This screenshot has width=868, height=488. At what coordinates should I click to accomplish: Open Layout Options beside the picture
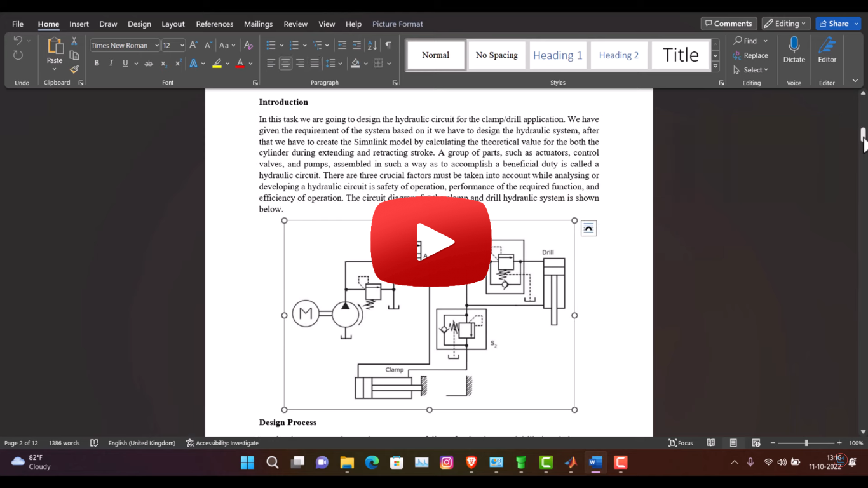[588, 228]
